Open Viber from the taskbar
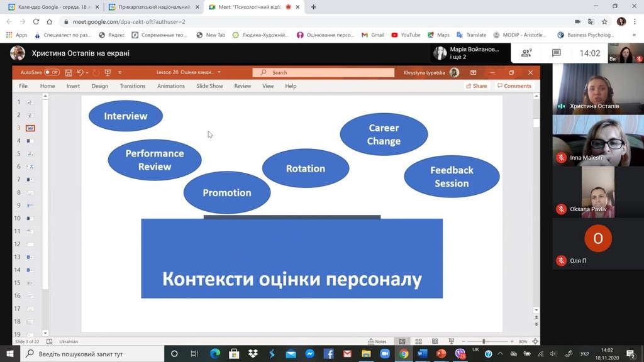The image size is (644, 362). tap(460, 354)
